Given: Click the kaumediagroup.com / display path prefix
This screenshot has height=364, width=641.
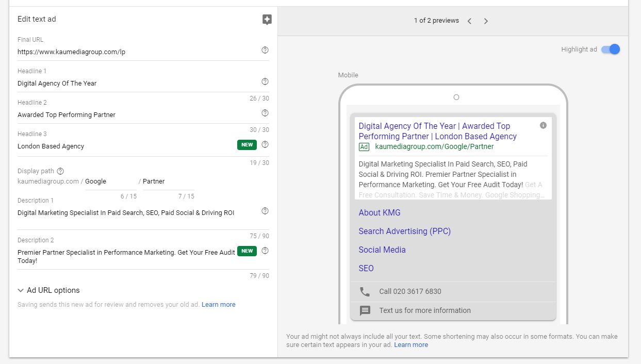Looking at the screenshot, I should [50, 181].
